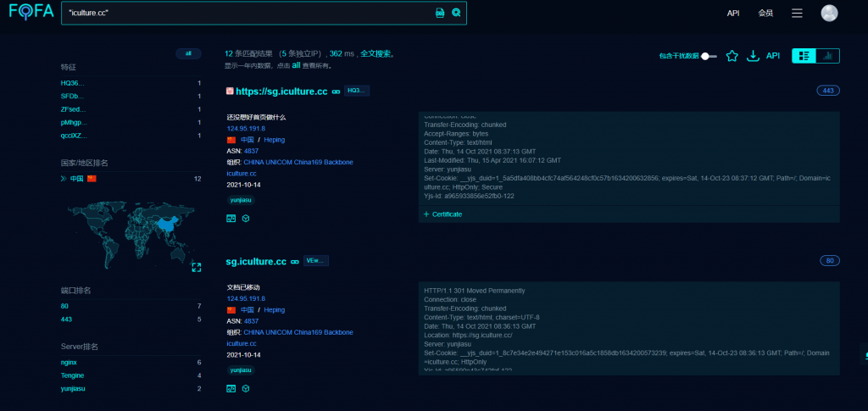Screen dimensions: 868x411
Task: Click chain link icon beside sg.iculture.cc port 80
Action: click(295, 262)
